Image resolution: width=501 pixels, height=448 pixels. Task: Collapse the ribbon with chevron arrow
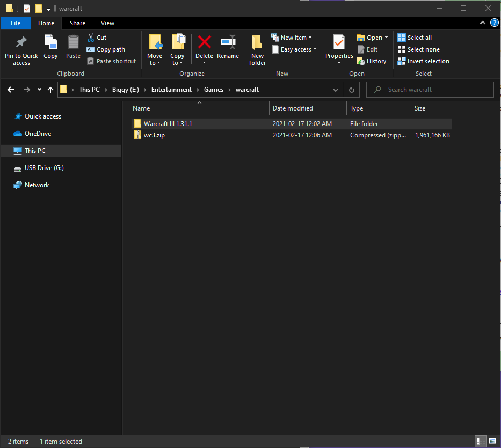[x=483, y=23]
